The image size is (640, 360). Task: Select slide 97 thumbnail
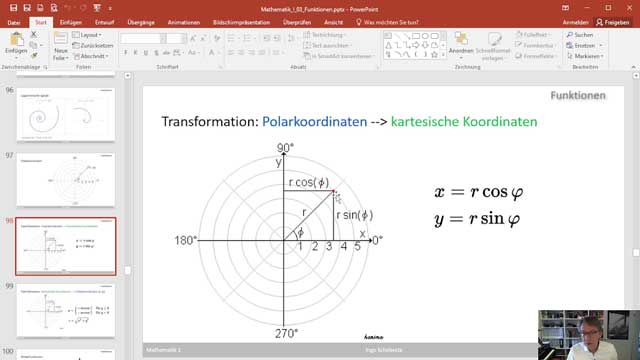[x=66, y=180]
